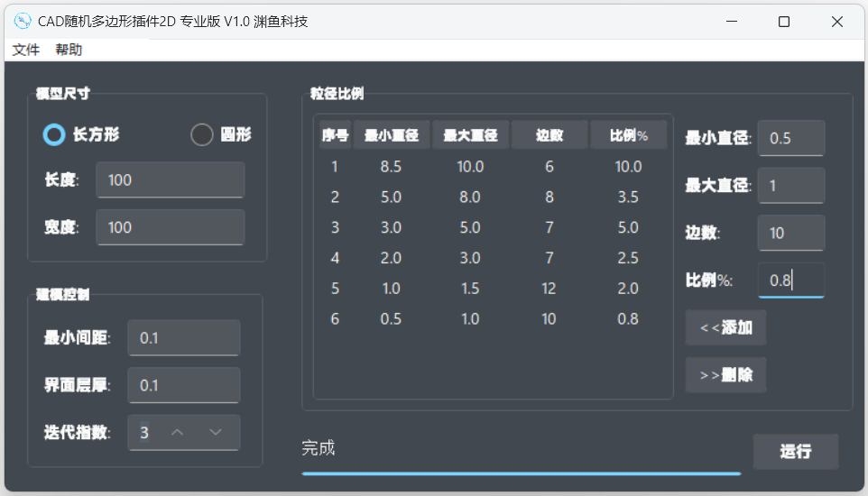The image size is (868, 496).
Task: Increase 迭代指数 with the up arrow
Action: click(178, 433)
